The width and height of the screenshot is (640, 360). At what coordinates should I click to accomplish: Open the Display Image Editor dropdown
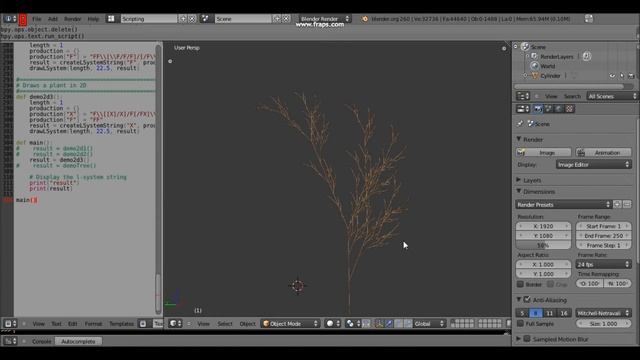pos(593,164)
